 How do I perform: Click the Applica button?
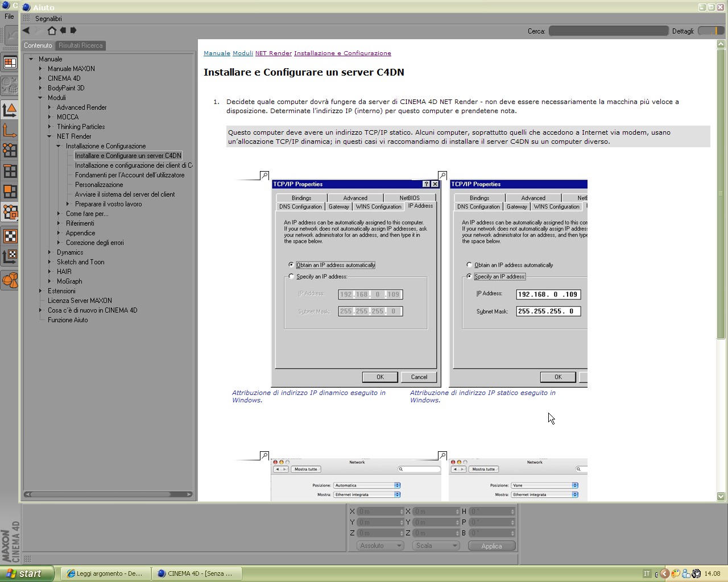(x=492, y=546)
